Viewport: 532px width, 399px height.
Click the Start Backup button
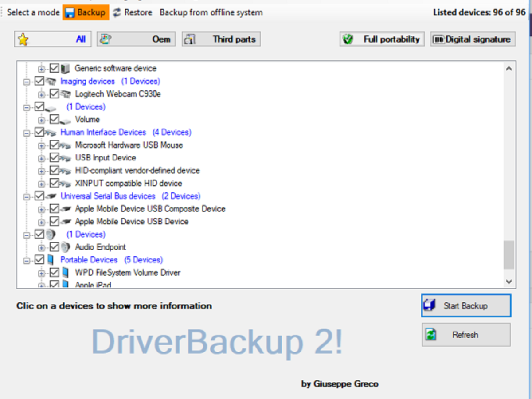[466, 306]
